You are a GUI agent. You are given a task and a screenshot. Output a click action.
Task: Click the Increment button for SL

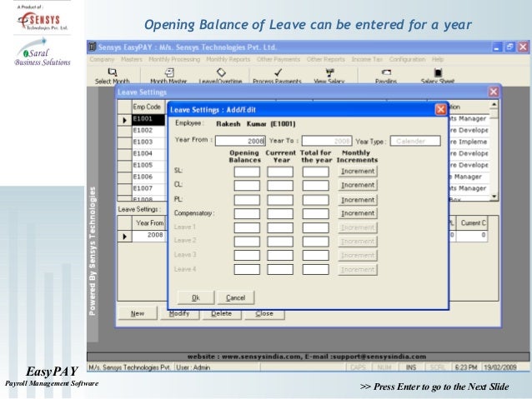358,172
